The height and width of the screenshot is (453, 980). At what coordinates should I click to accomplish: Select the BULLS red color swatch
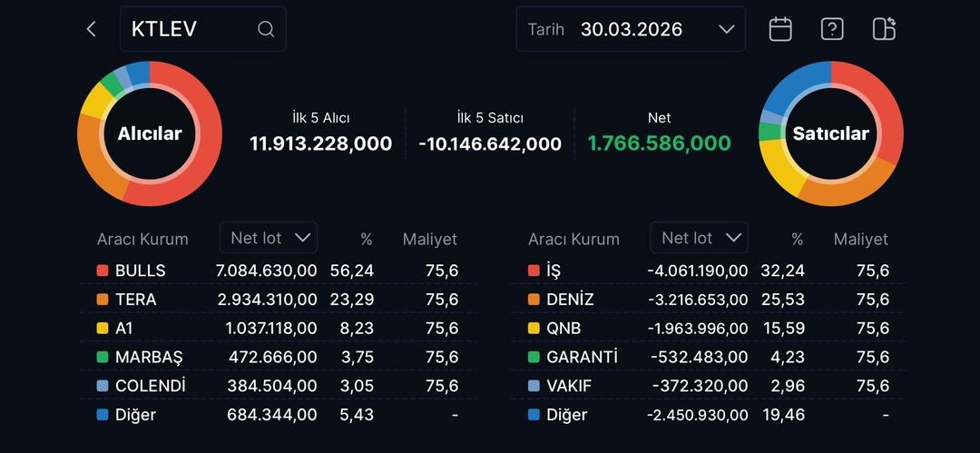[103, 271]
